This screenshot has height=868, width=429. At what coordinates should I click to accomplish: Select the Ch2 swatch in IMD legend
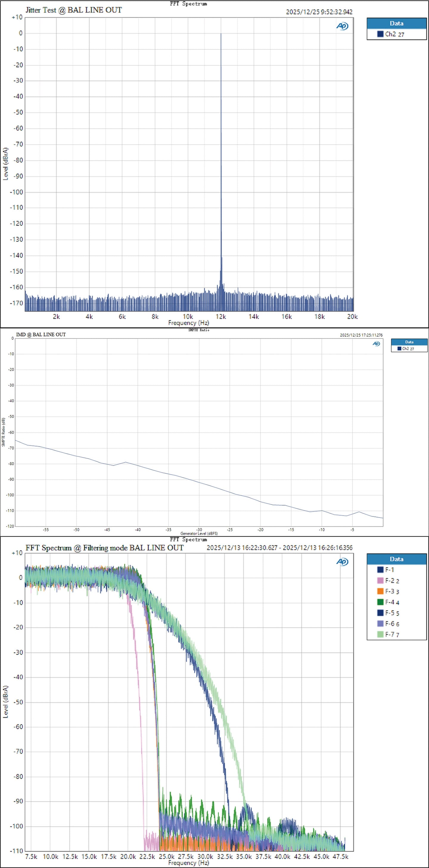[x=399, y=349]
